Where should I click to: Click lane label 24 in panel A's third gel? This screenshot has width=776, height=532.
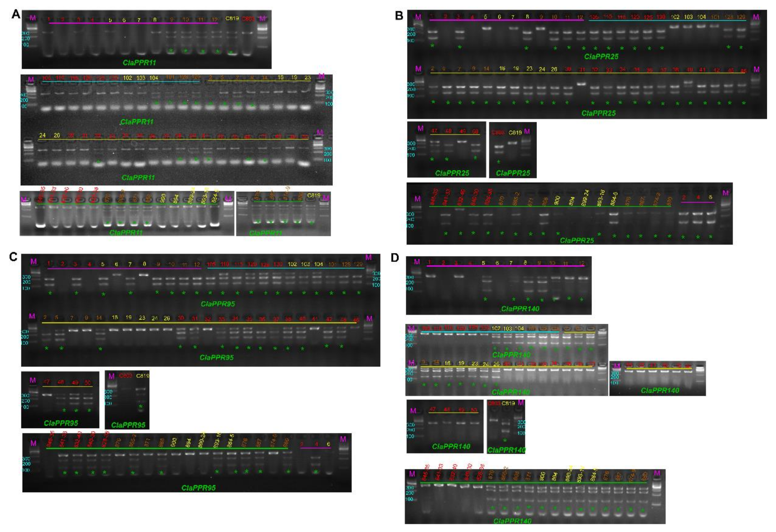42,135
